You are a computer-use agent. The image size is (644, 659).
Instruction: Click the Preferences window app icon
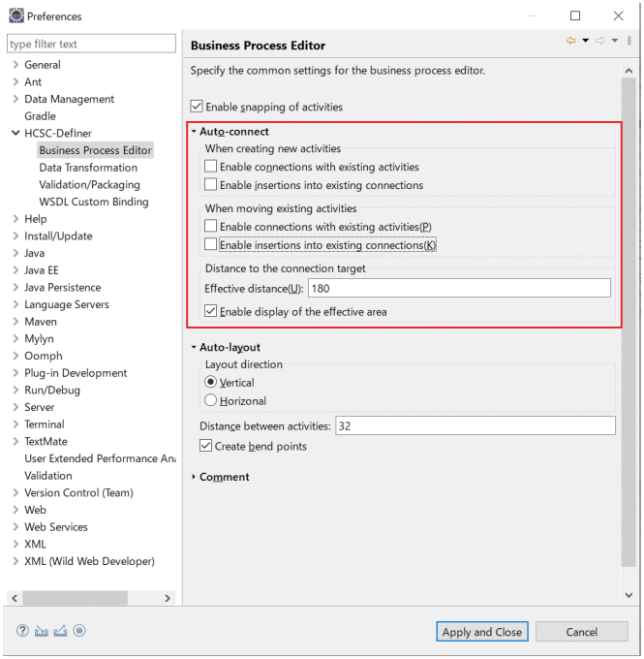tap(16, 16)
